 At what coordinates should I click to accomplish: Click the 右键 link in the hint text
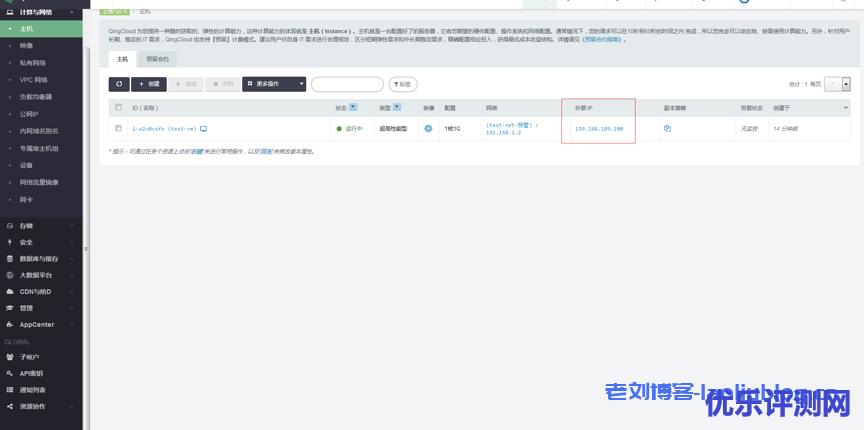click(x=197, y=152)
